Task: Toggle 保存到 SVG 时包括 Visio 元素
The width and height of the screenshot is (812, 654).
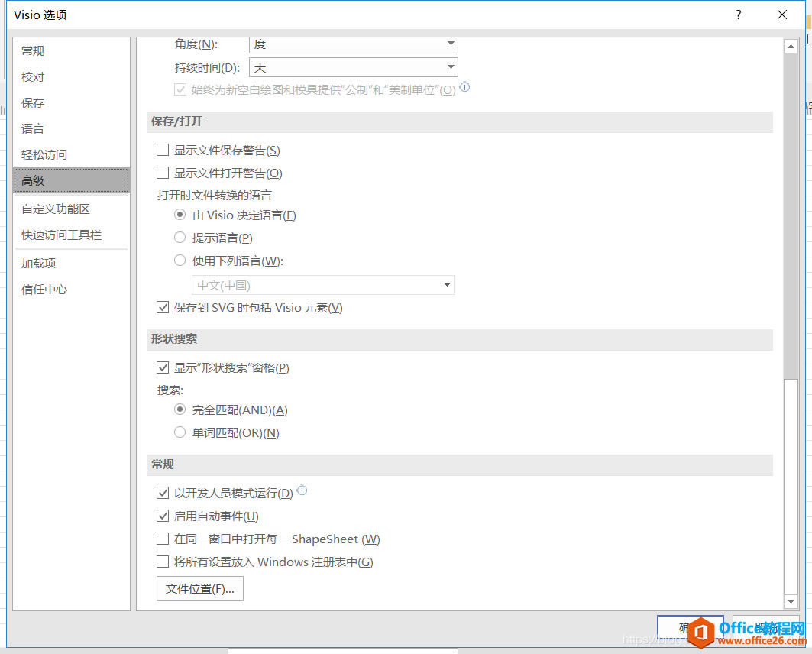Action: (163, 307)
